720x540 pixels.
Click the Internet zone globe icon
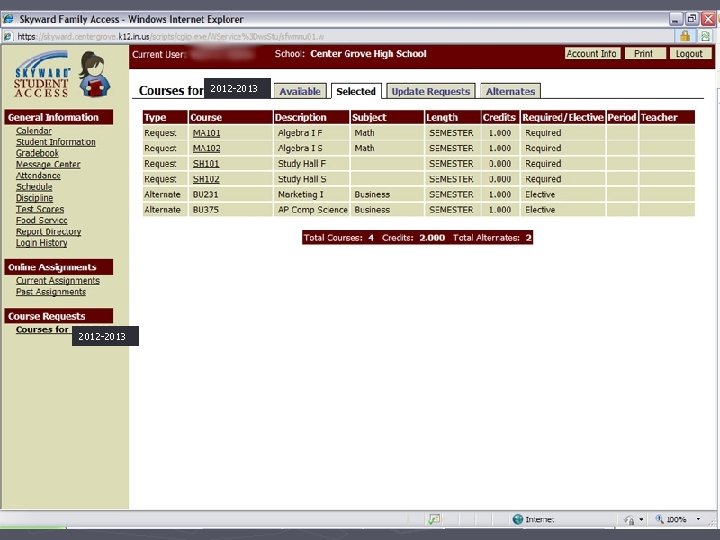[518, 519]
